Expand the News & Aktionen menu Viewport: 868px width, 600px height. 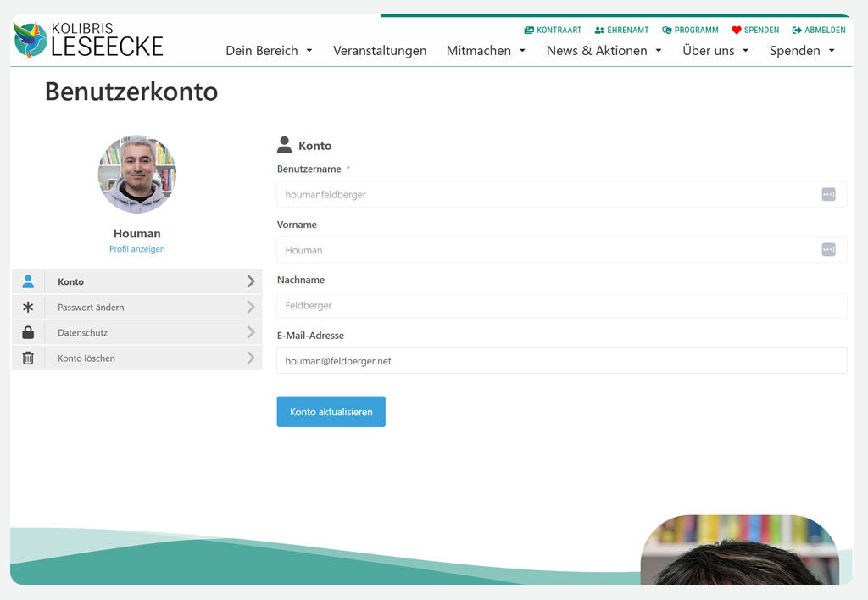pyautogui.click(x=604, y=50)
